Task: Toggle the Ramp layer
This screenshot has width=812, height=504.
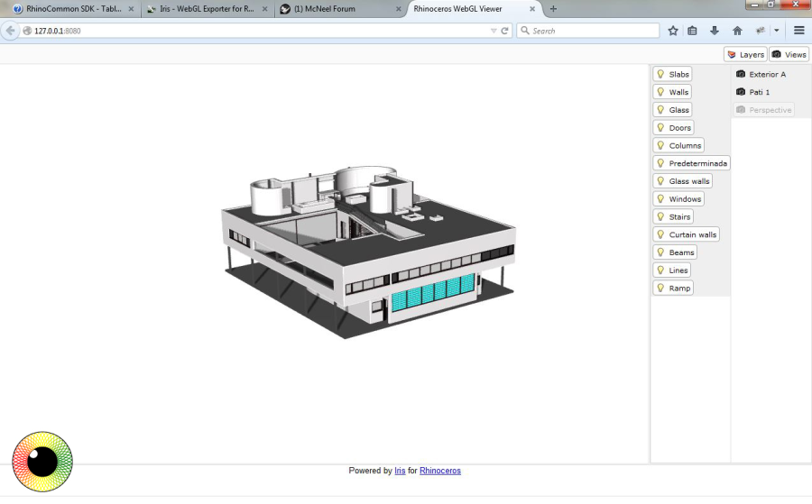Action: 673,289
